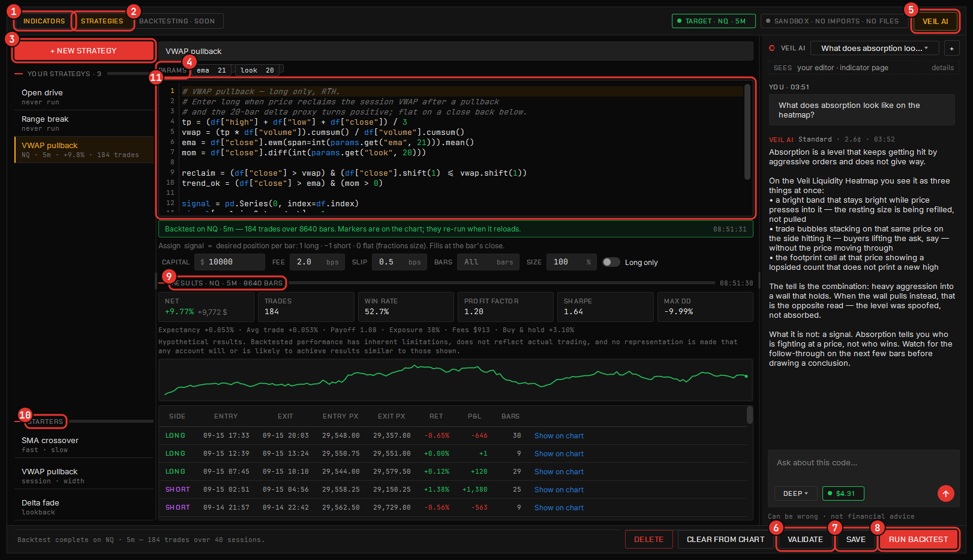Image resolution: width=973 pixels, height=560 pixels.
Task: Show on chart for 09-15 17:33 trade
Action: 558,436
